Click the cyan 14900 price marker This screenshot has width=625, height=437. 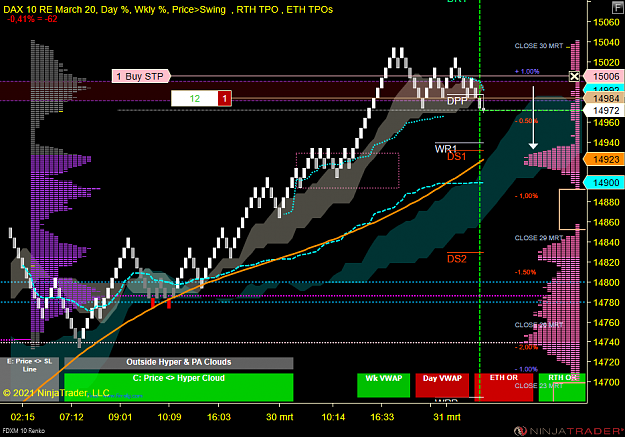tap(604, 183)
